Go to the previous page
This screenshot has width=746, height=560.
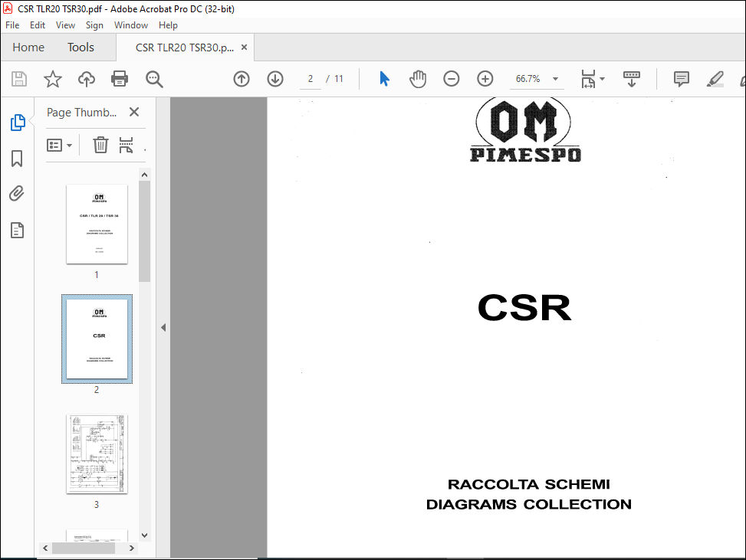[x=242, y=79]
